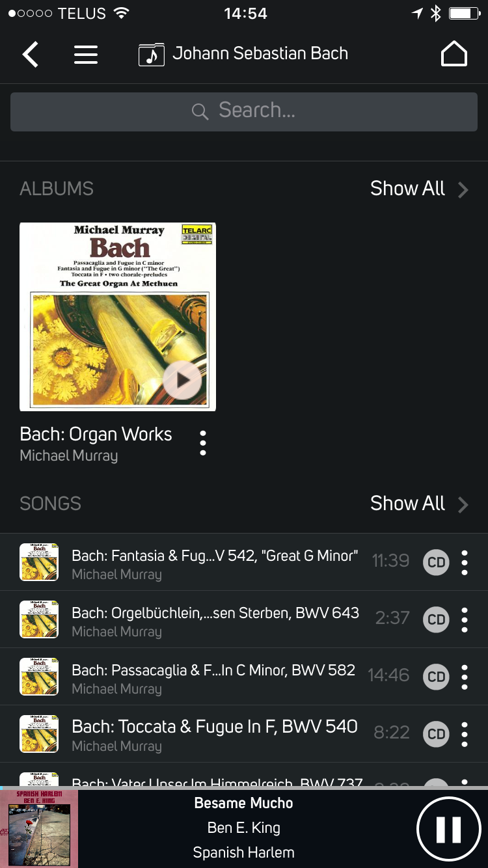Show all albums

[418, 189]
